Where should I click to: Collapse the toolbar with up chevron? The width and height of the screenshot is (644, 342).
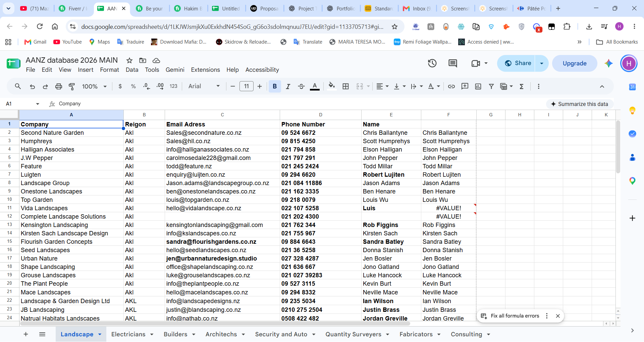[x=602, y=87]
